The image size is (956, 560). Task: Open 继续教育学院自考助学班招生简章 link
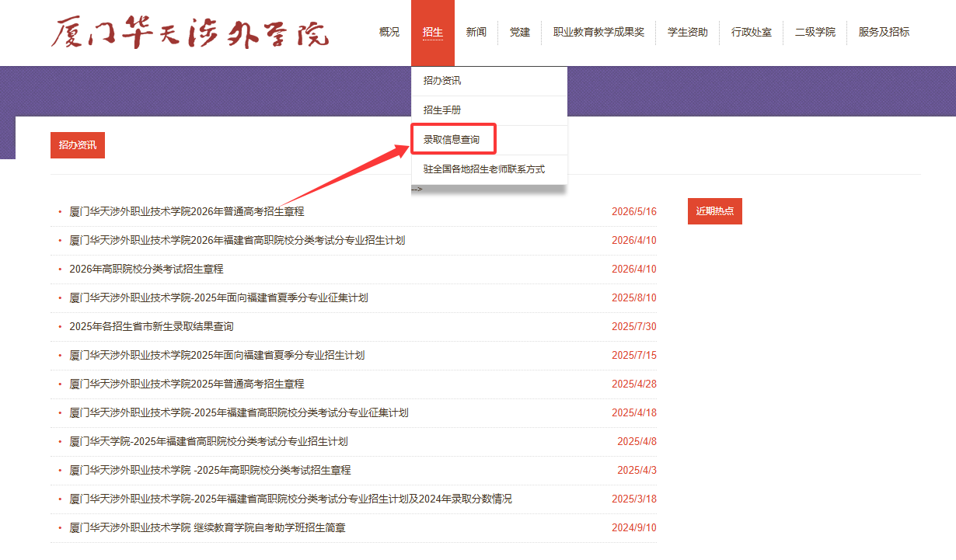[x=208, y=527]
